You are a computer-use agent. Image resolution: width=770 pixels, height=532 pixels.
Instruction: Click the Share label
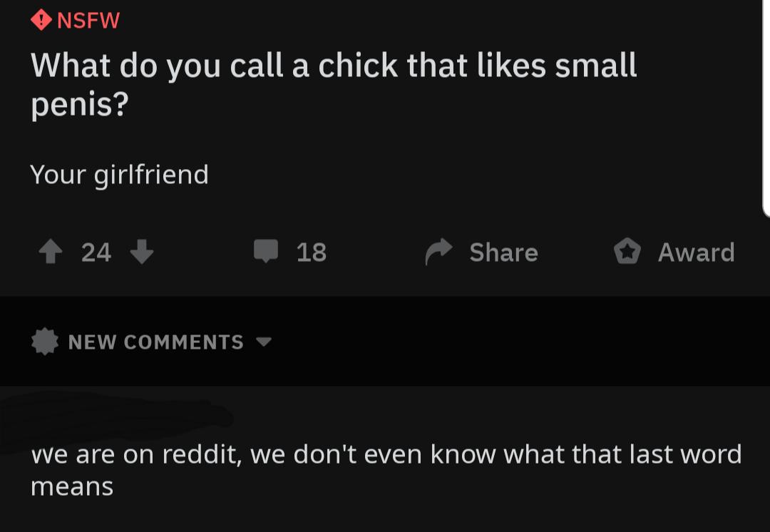click(x=503, y=252)
